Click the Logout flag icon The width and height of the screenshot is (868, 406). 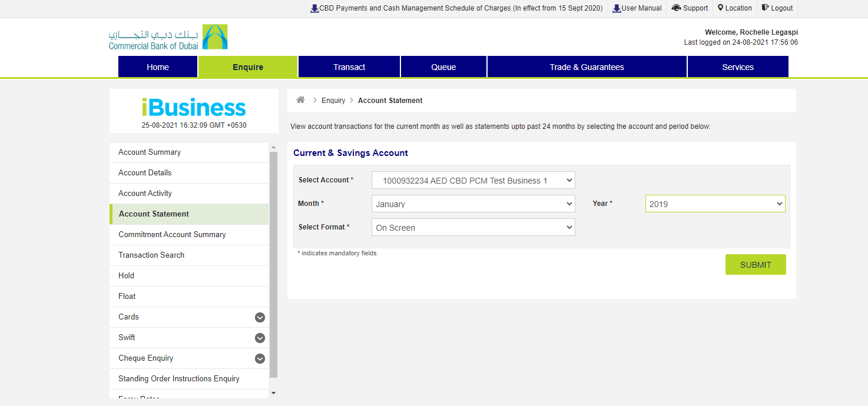tap(765, 8)
